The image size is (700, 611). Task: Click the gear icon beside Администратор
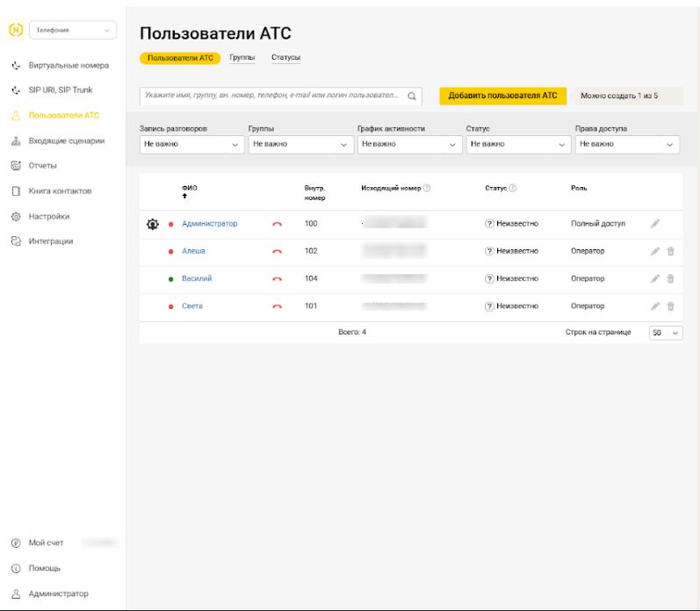pyautogui.click(x=152, y=224)
